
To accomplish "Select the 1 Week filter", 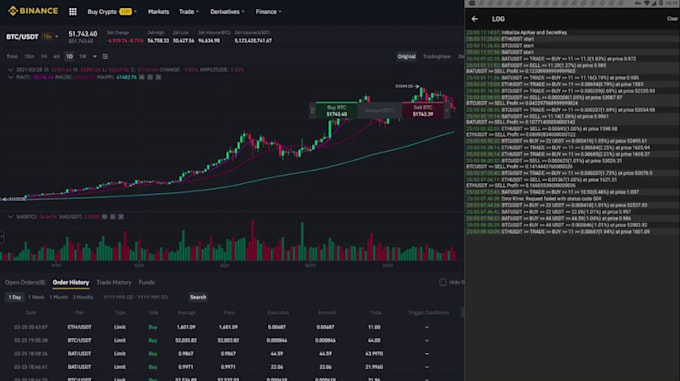I will coord(36,297).
